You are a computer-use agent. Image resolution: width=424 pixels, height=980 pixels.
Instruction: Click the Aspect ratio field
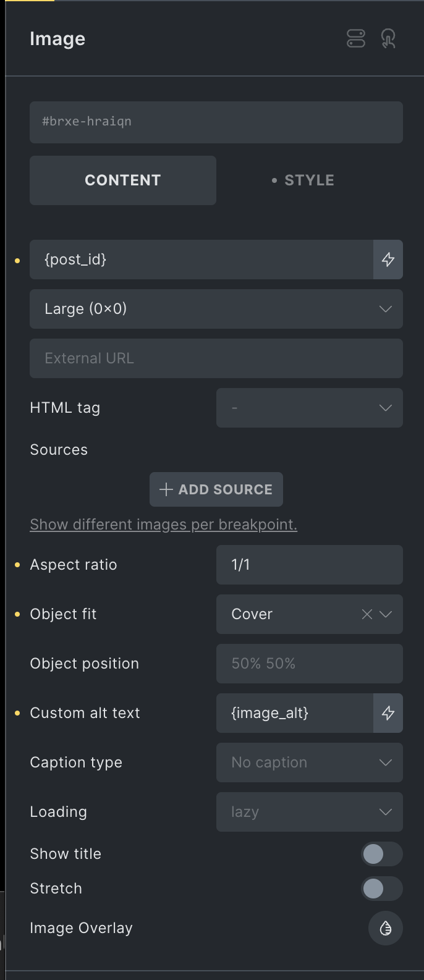click(x=310, y=565)
